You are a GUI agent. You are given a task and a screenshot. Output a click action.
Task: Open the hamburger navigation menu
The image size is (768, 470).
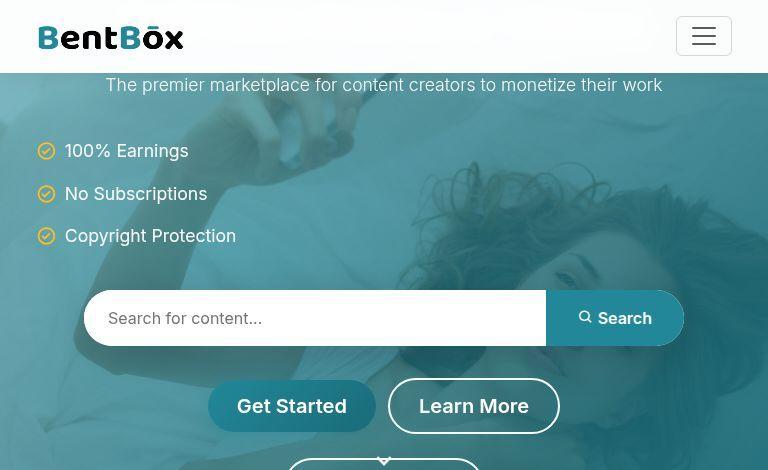click(704, 36)
